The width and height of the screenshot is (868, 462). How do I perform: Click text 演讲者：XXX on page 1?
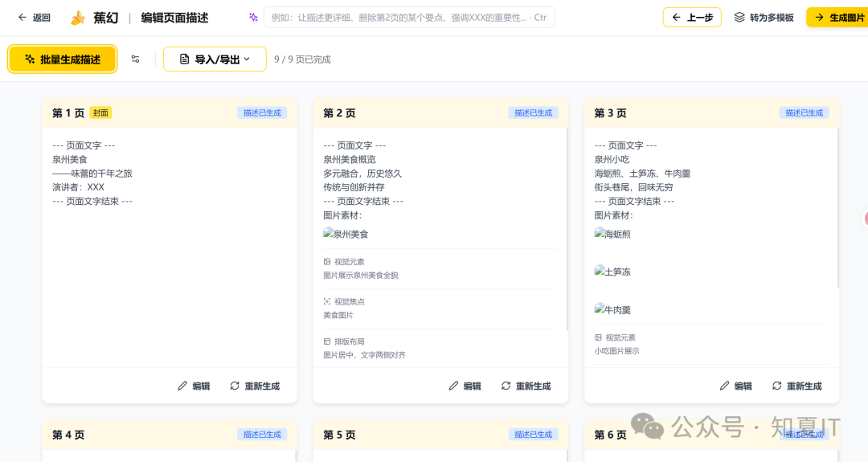pyautogui.click(x=78, y=187)
